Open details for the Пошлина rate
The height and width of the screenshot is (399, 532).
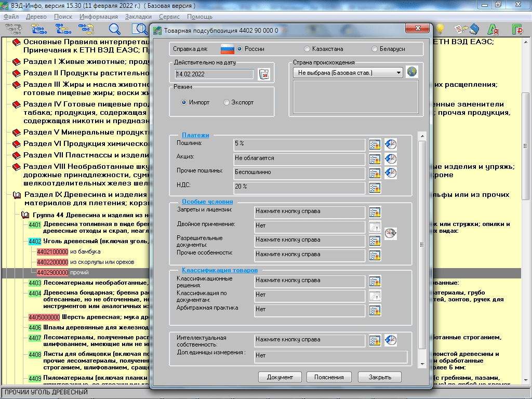pyautogui.click(x=375, y=144)
